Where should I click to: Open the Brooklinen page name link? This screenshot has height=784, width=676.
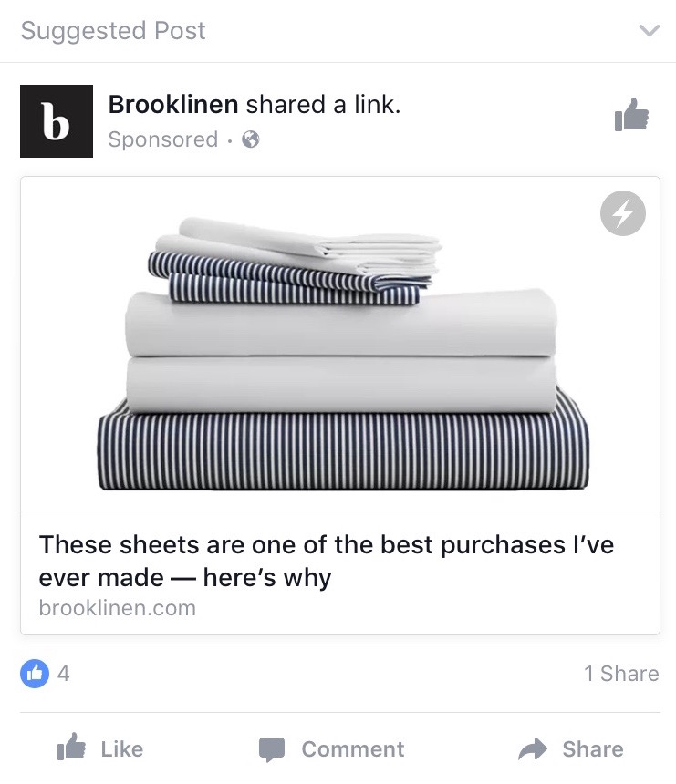click(x=173, y=105)
